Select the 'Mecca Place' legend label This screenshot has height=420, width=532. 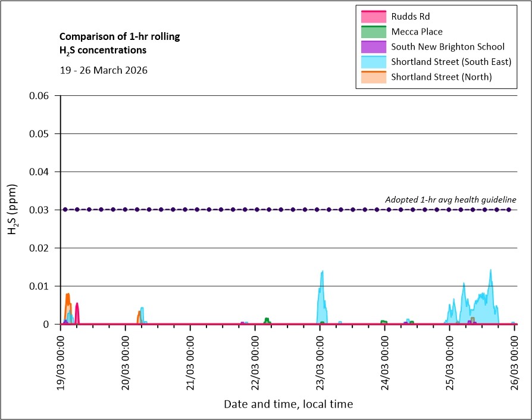click(x=417, y=32)
